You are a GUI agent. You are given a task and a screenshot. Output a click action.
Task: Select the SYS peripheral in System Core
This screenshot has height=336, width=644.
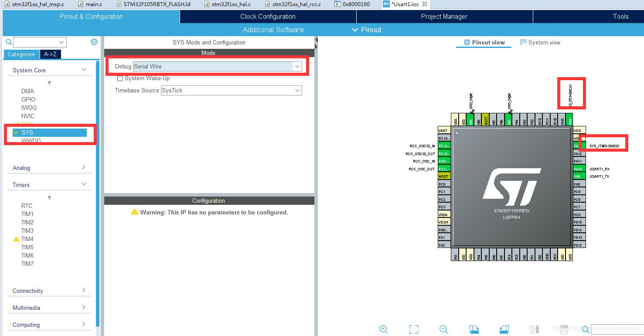(50, 132)
